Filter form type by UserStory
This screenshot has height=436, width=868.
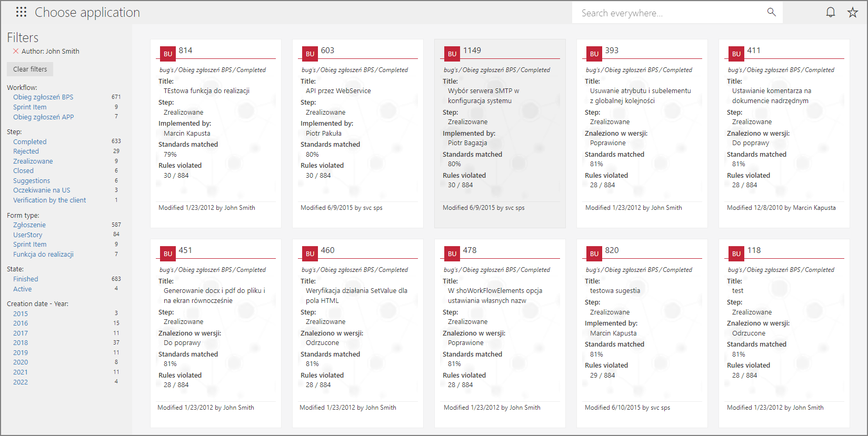(x=27, y=235)
